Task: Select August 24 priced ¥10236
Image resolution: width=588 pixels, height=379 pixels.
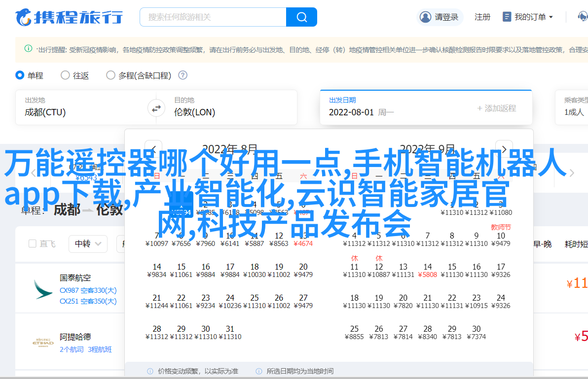Action: pos(230,302)
